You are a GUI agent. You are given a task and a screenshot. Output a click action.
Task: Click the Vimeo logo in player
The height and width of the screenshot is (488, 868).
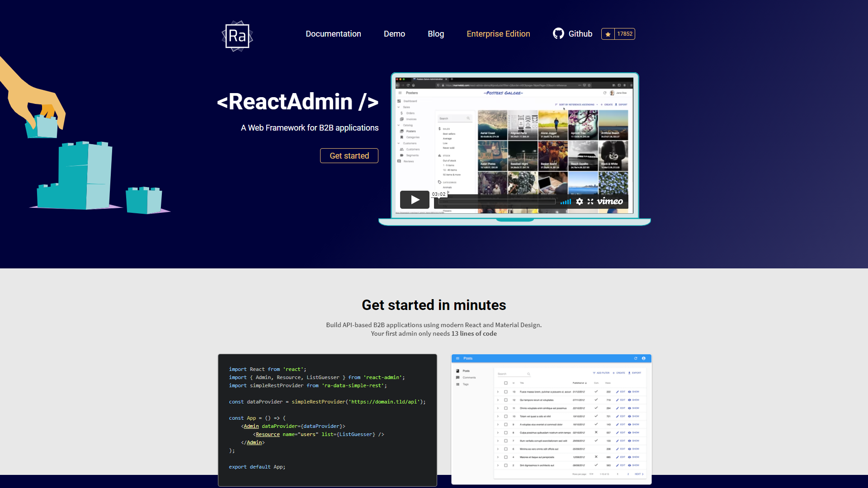(x=610, y=201)
